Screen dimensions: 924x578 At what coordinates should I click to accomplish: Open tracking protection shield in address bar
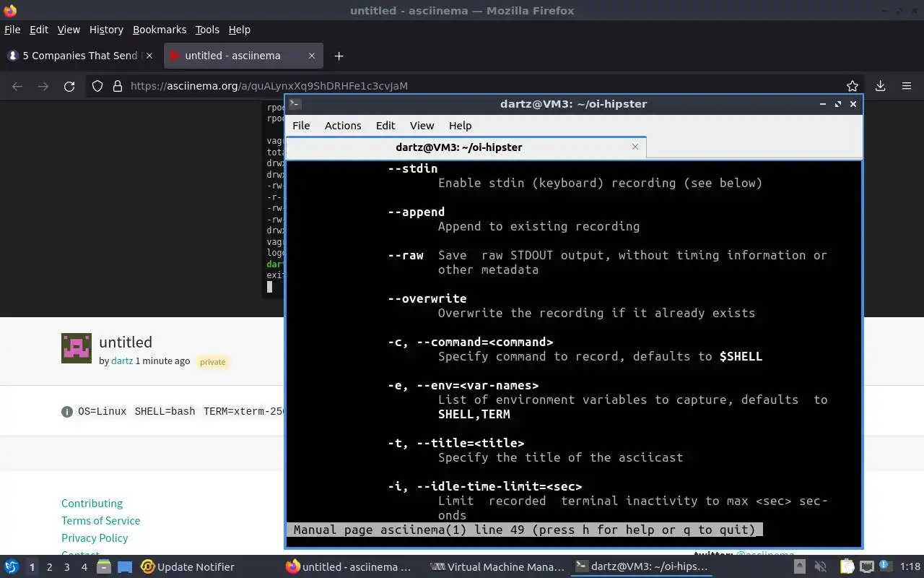pos(97,86)
